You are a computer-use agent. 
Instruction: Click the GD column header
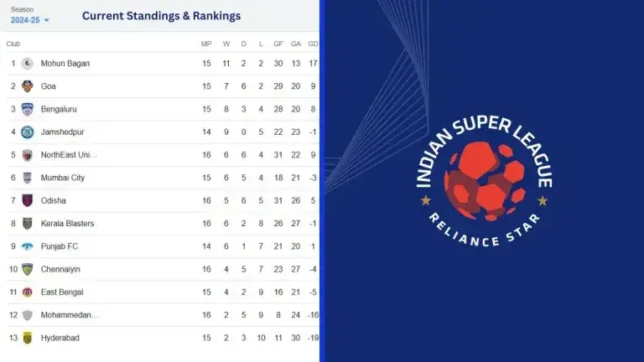click(x=313, y=44)
